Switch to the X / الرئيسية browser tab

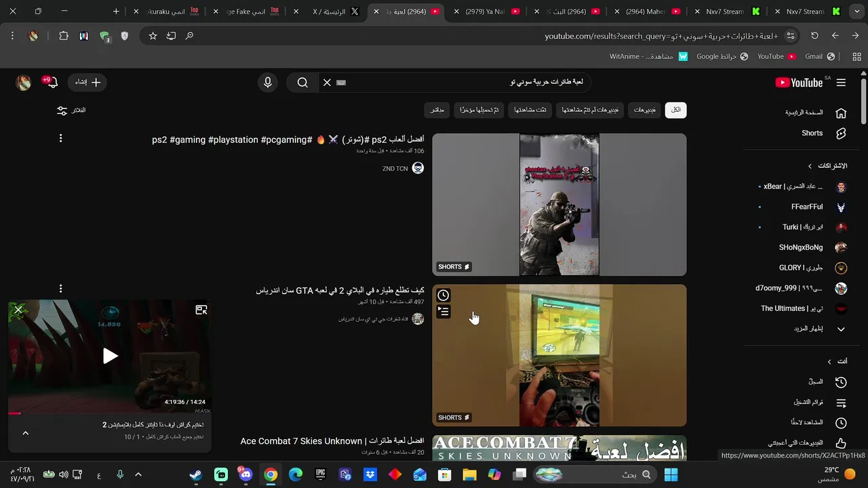coord(329,12)
